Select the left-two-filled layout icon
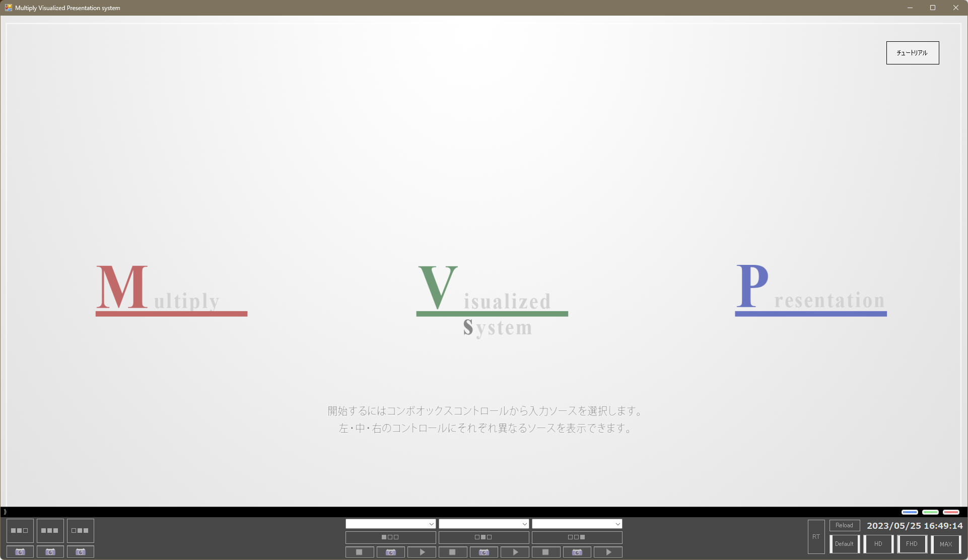 [x=20, y=530]
